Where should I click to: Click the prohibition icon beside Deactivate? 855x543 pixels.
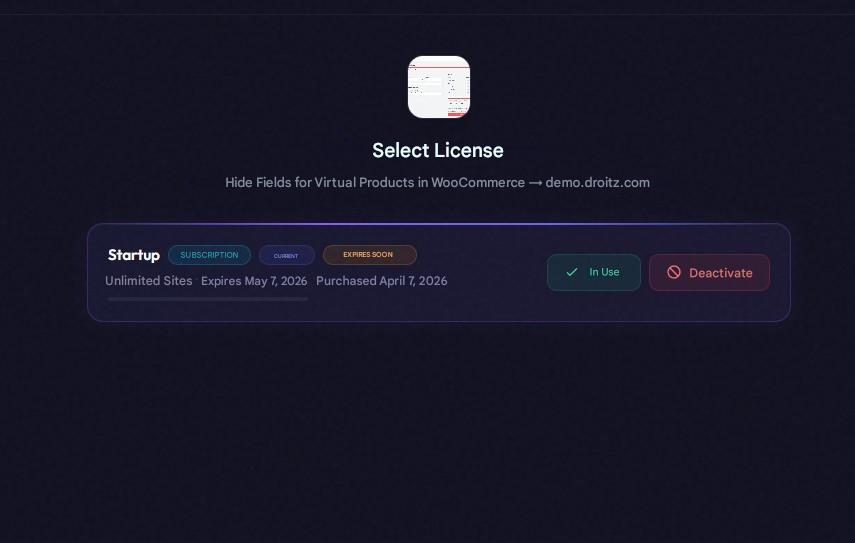(x=674, y=272)
